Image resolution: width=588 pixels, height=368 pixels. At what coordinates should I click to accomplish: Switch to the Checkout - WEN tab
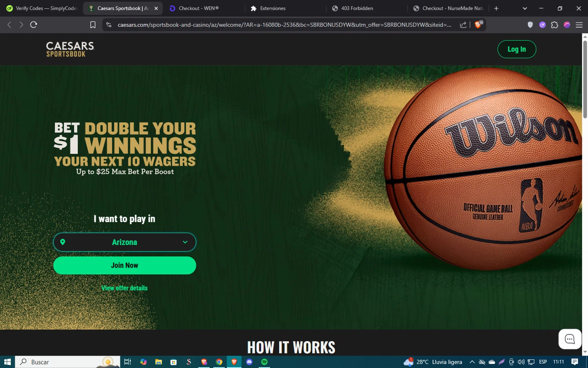point(203,8)
